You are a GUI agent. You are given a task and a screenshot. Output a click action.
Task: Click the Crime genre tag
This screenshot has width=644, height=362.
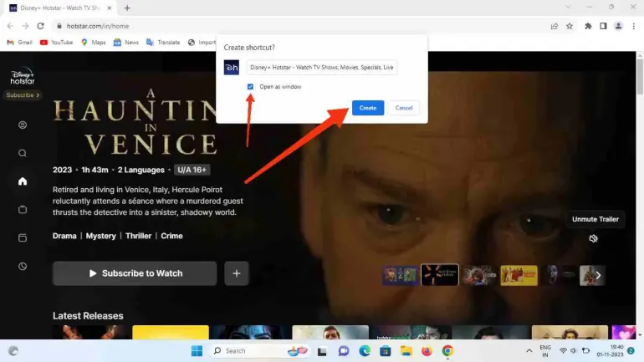pos(171,236)
